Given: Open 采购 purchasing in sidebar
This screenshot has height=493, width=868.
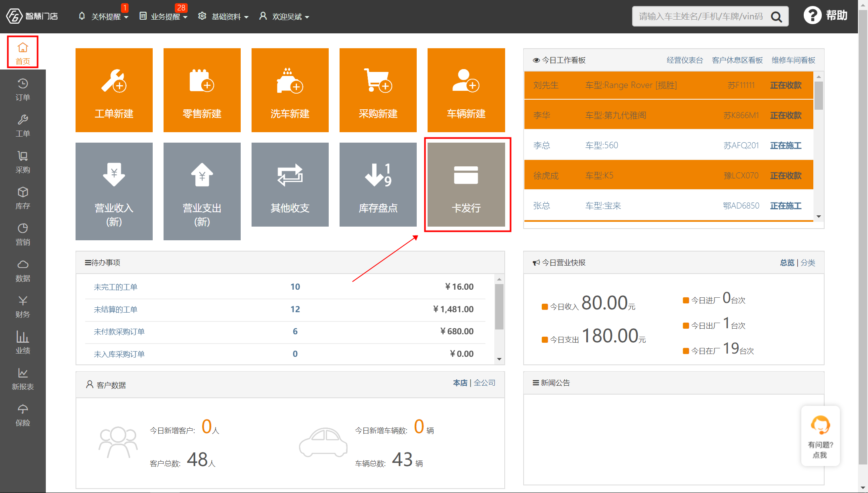Looking at the screenshot, I should tap(23, 162).
